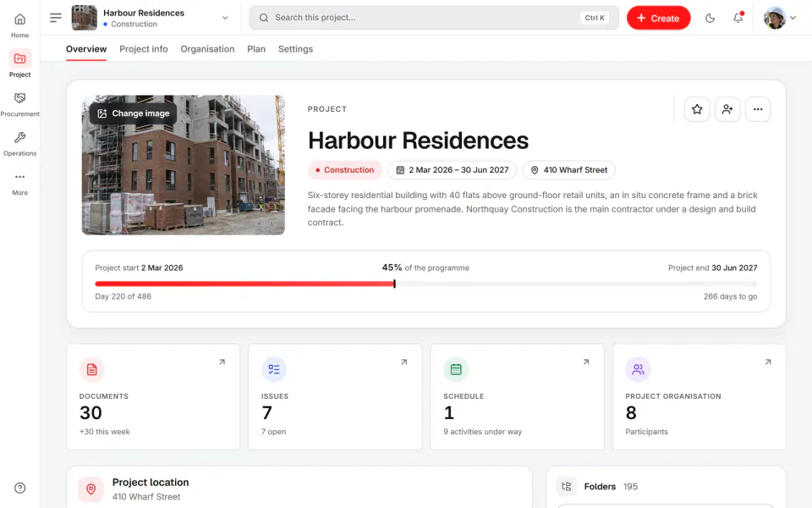Screen dimensions: 812x508
Task: Open Procurement from the sidebar
Action: [19, 103]
